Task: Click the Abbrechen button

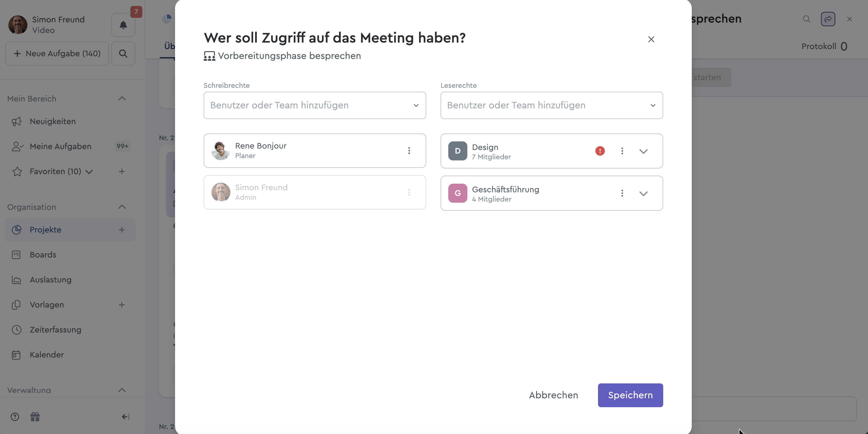Action: coord(553,395)
